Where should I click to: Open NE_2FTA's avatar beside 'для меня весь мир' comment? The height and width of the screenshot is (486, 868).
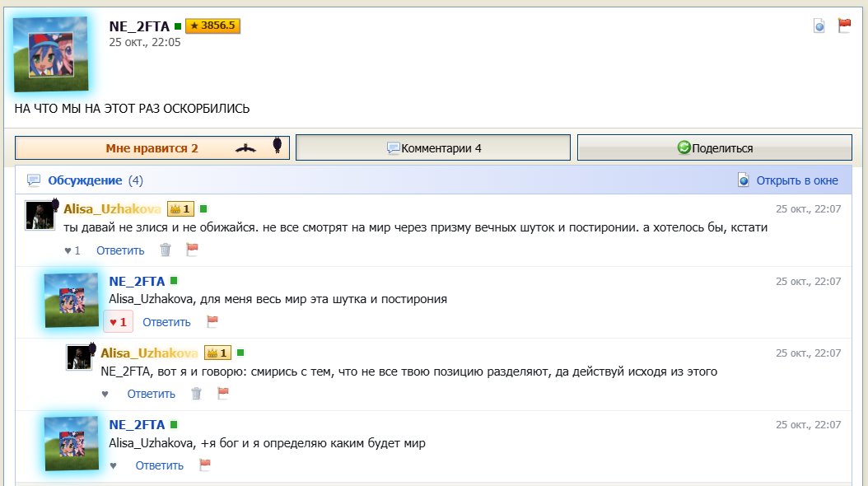click(x=72, y=300)
